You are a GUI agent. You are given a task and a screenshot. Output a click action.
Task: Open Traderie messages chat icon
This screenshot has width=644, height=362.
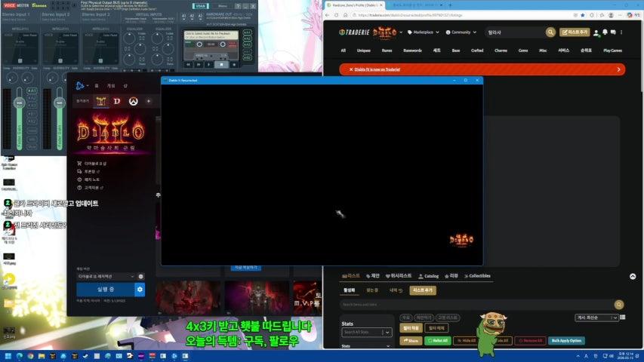click(x=613, y=32)
